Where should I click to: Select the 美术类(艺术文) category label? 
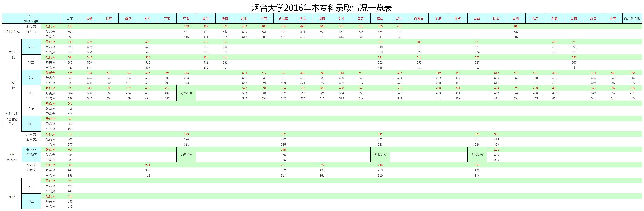[31, 137]
